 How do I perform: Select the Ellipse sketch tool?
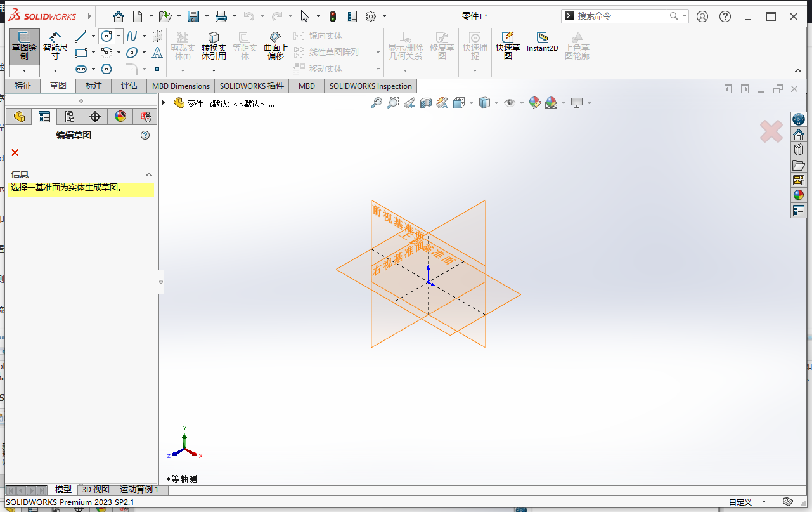[x=132, y=53]
